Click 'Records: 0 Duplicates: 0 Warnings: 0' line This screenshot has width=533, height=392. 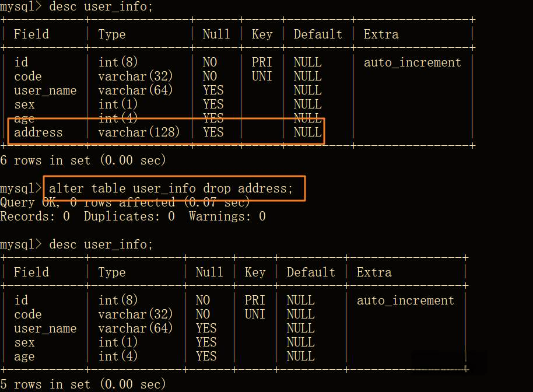point(133,216)
